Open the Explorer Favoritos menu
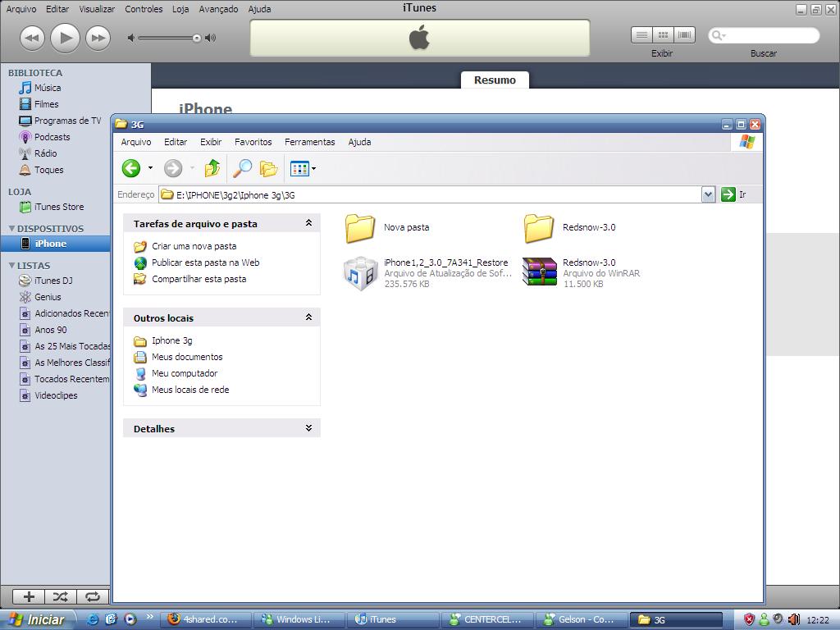Screen dimensions: 840x630 253,142
